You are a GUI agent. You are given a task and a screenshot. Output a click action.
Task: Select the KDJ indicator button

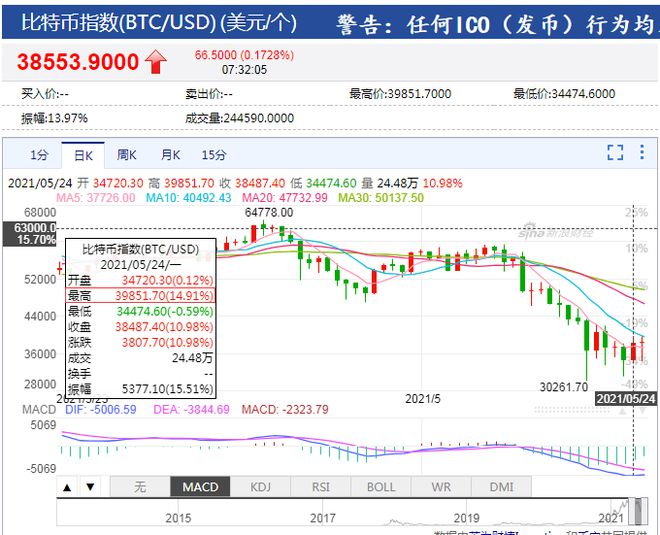pos(261,487)
